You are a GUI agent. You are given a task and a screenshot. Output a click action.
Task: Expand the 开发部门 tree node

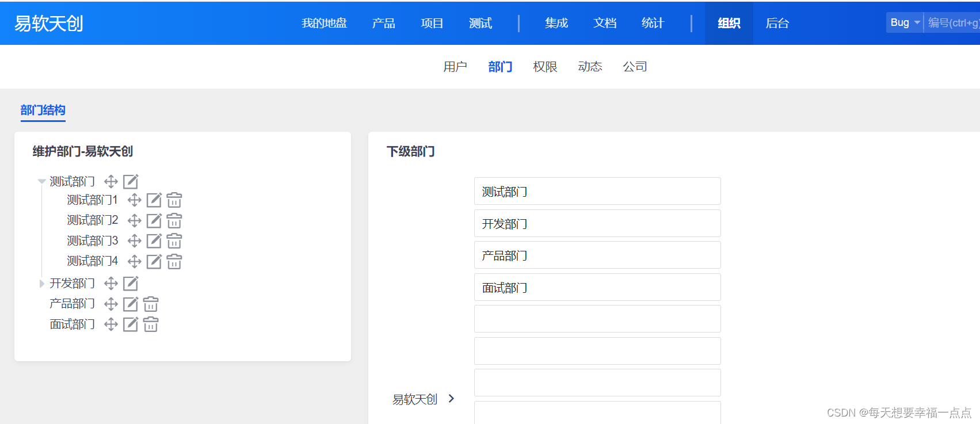point(41,284)
